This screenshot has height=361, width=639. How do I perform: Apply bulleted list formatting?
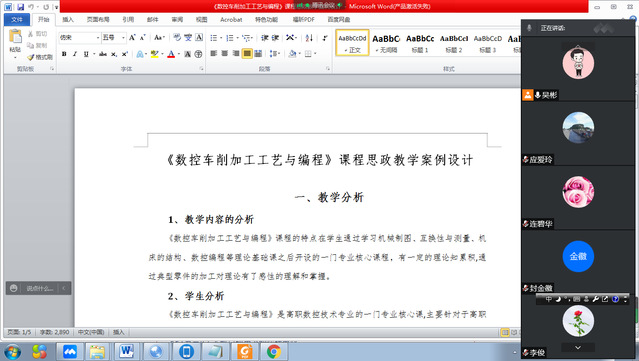click(x=214, y=38)
